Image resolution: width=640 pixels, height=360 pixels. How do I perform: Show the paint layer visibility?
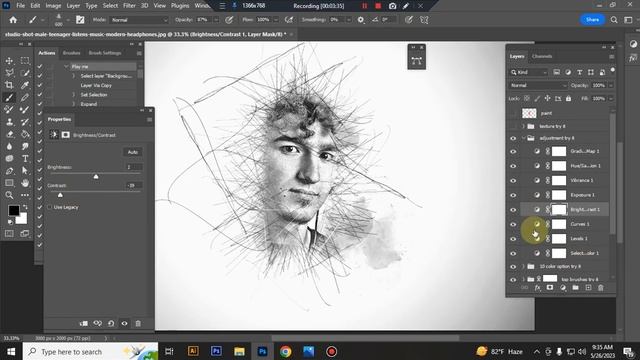(513, 113)
